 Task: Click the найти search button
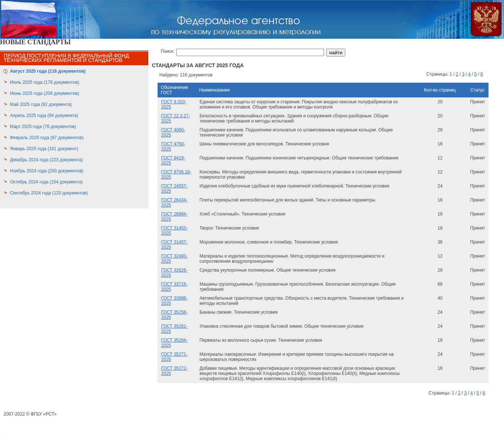click(x=336, y=52)
